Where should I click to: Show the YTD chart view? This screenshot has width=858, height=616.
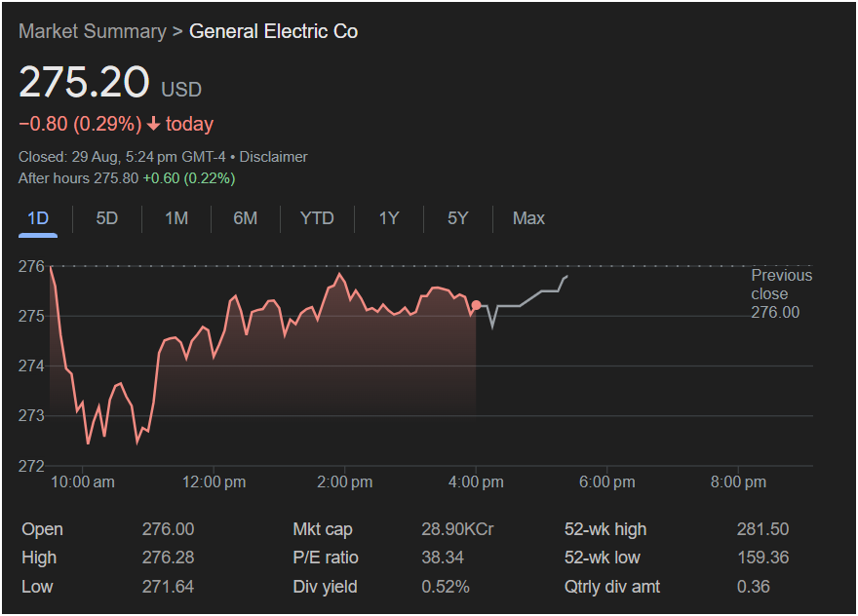pos(317,218)
